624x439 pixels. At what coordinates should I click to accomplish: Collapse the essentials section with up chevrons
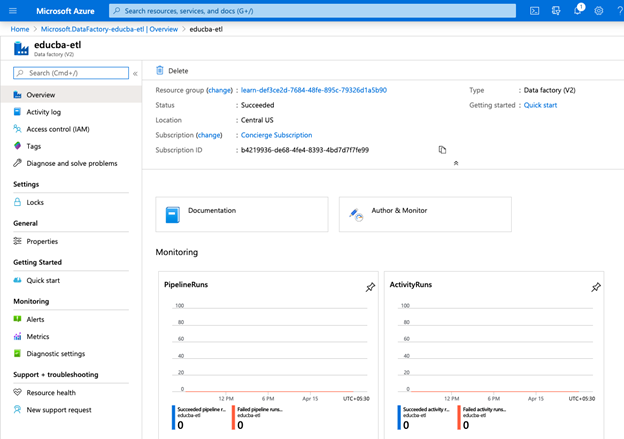coord(456,163)
